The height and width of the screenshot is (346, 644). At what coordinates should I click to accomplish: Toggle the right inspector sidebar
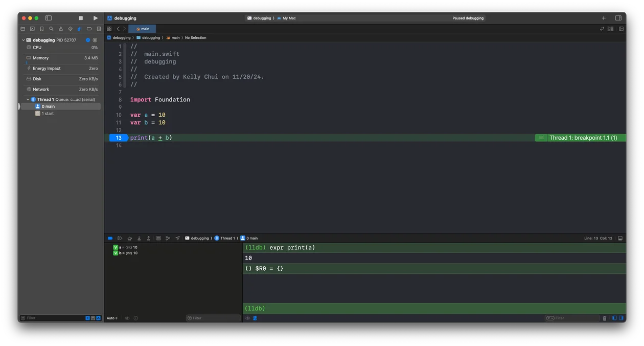click(x=618, y=18)
